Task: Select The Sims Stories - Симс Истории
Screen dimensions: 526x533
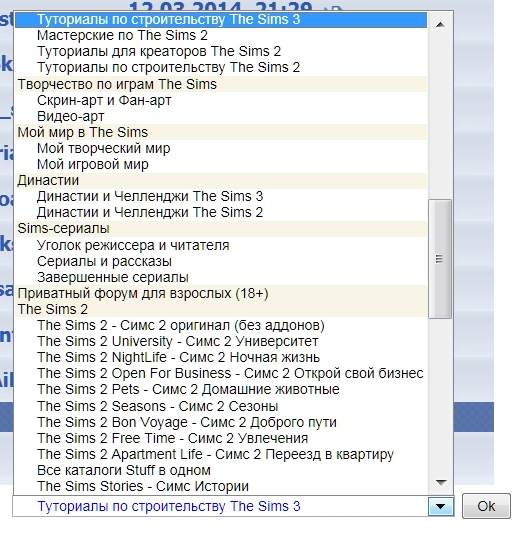Action: (x=221, y=486)
